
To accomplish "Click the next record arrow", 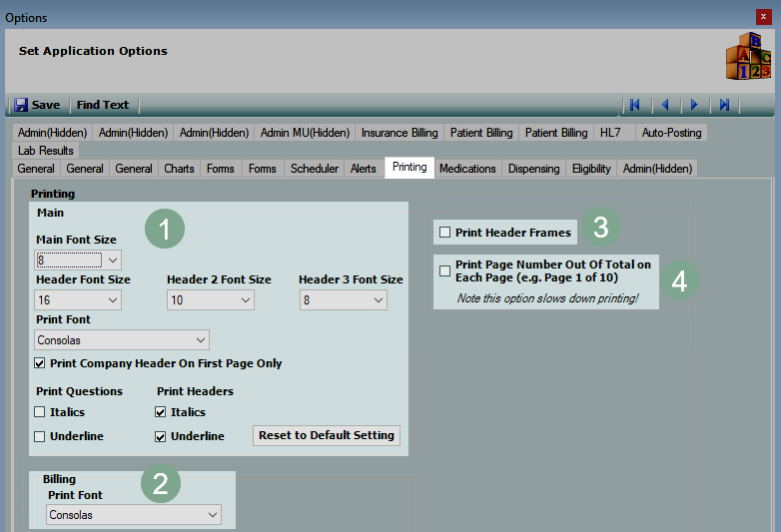I will (694, 105).
